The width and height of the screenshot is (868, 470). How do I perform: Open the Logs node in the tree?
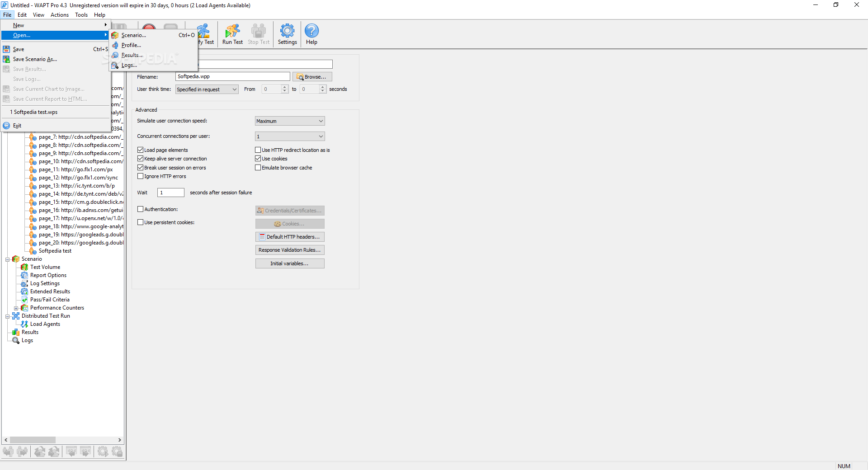pyautogui.click(x=27, y=340)
